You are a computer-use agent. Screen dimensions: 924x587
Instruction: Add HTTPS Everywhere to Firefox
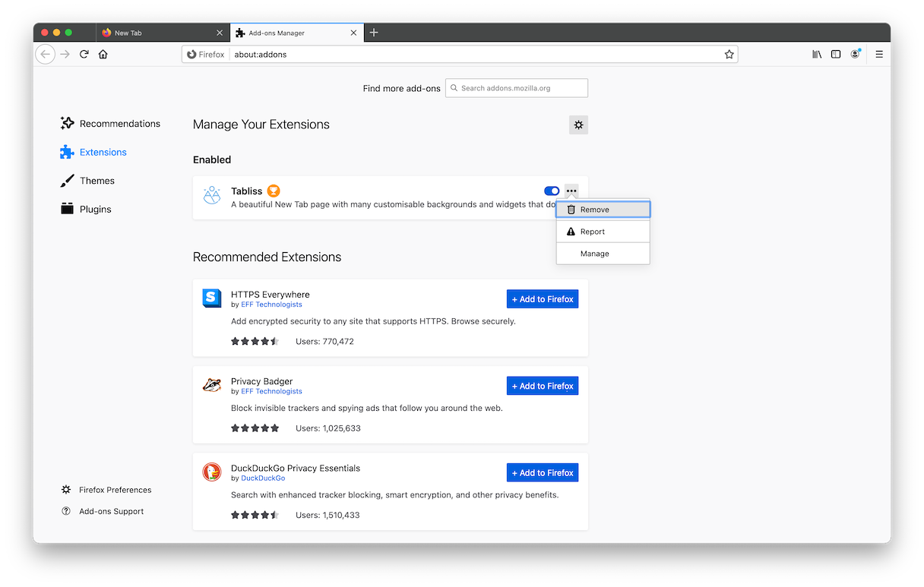(x=543, y=299)
